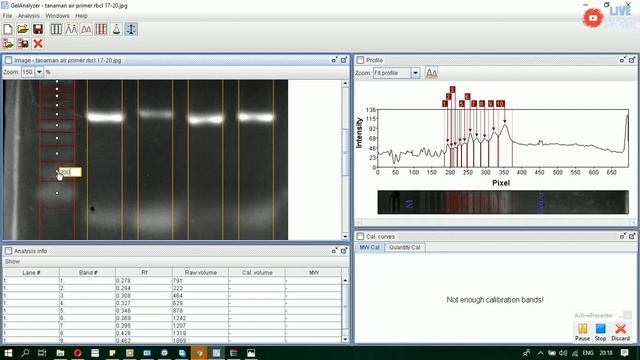Viewport: 640px width, 360px height.
Task: Maximize the Image panel
Action: (x=344, y=60)
